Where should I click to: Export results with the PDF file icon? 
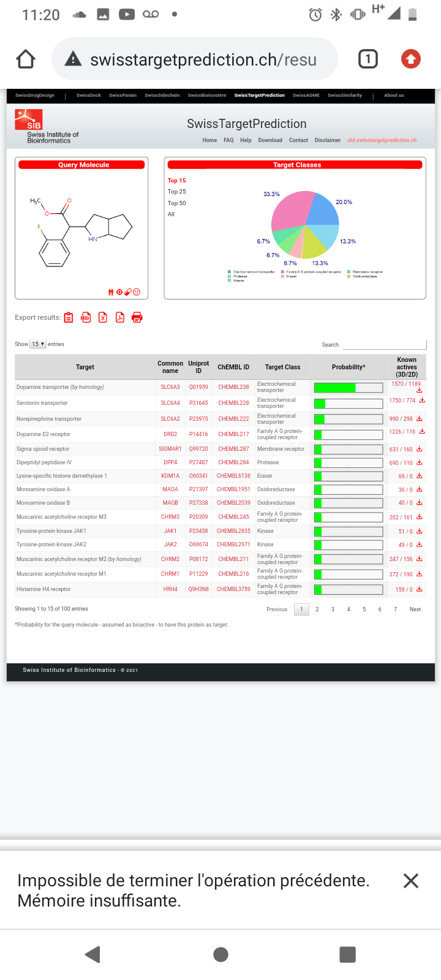point(120,317)
